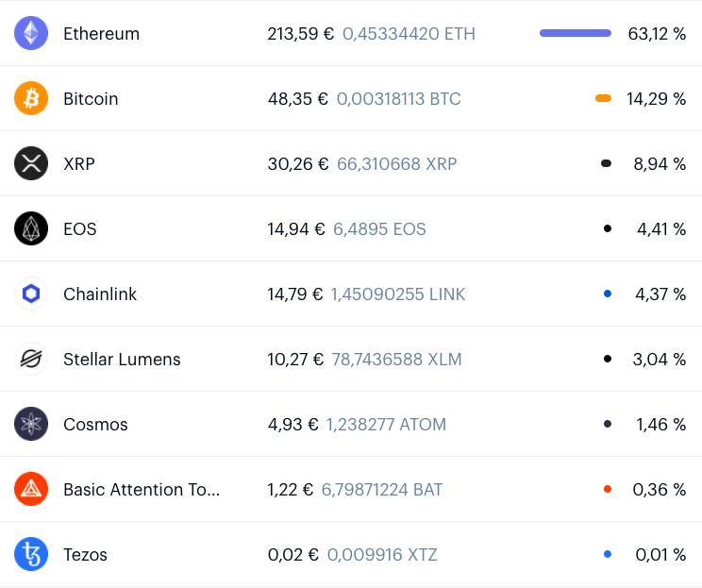Screen dimensions: 702x588
Task: Open the EOS coin icon
Action: click(31, 228)
